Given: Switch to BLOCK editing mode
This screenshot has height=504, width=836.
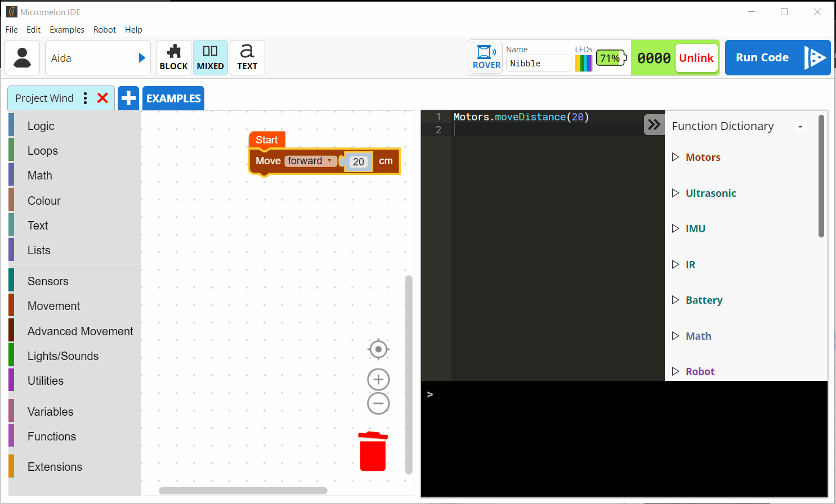Looking at the screenshot, I should 173,57.
